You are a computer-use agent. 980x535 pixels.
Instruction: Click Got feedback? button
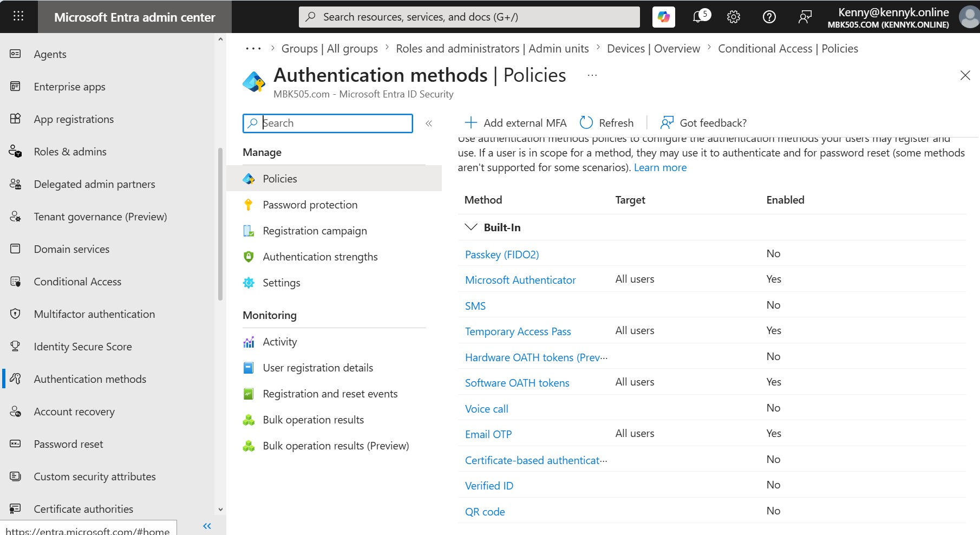pos(703,123)
